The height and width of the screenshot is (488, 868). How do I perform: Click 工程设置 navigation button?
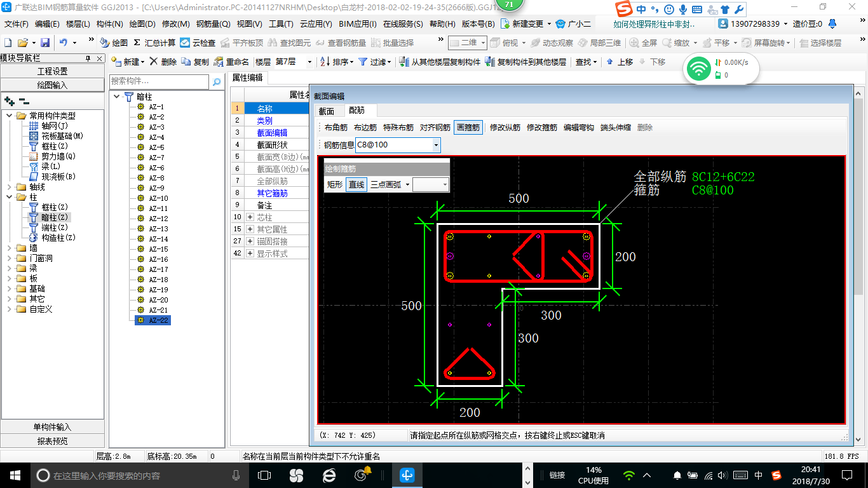[53, 71]
